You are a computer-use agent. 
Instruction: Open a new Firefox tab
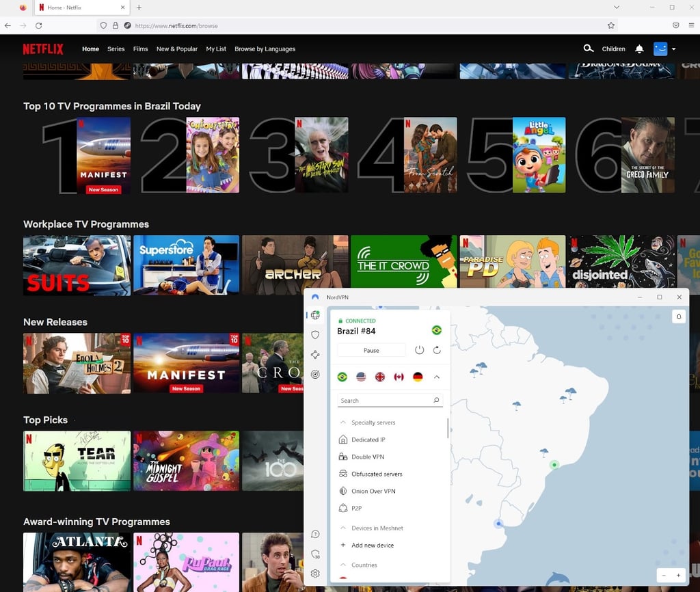pyautogui.click(x=139, y=8)
